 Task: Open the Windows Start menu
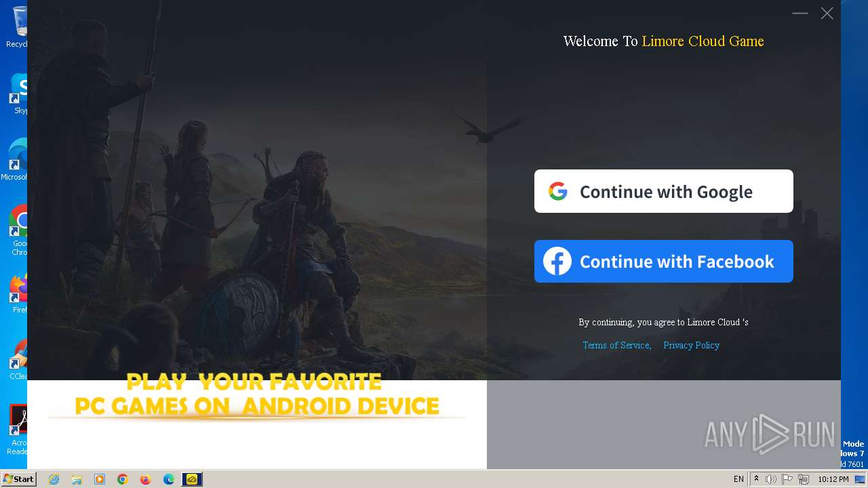(x=18, y=479)
